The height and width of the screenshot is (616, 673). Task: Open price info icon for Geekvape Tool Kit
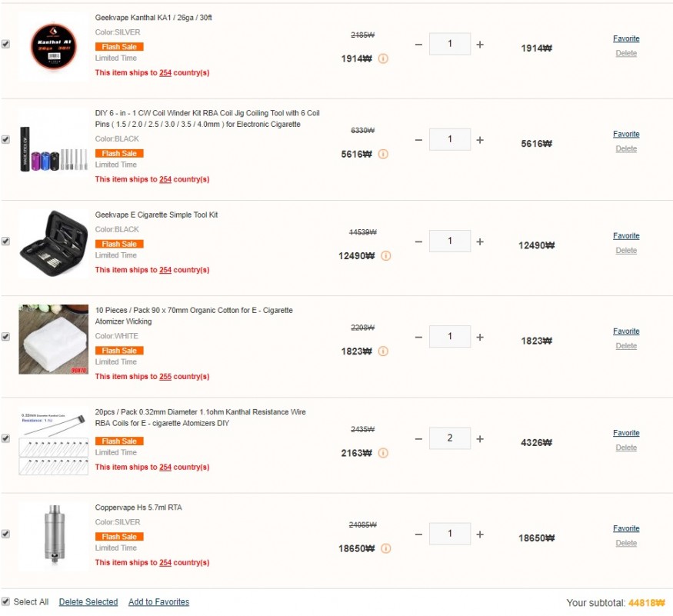click(x=385, y=256)
